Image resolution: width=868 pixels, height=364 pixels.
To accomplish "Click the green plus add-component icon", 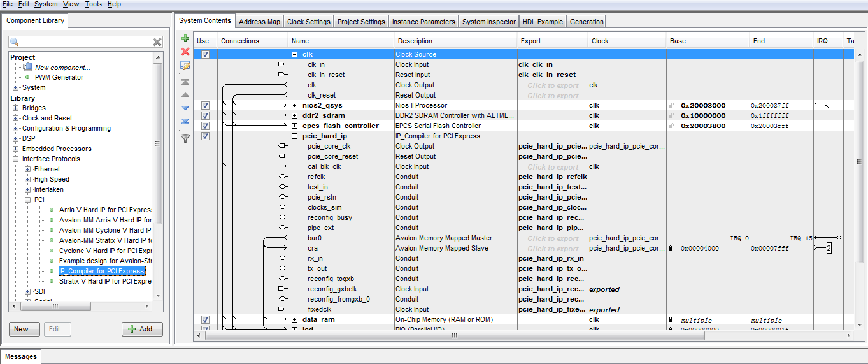I will click(185, 39).
